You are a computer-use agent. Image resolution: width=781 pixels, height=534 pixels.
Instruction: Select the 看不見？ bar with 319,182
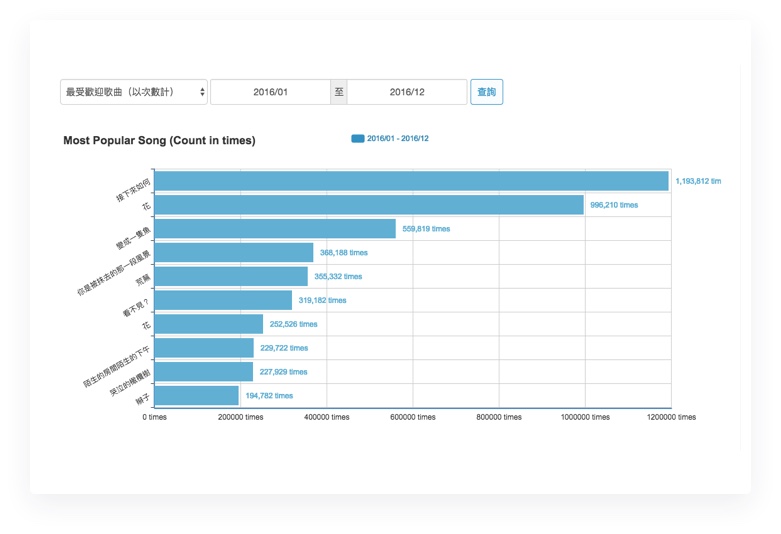coord(223,300)
